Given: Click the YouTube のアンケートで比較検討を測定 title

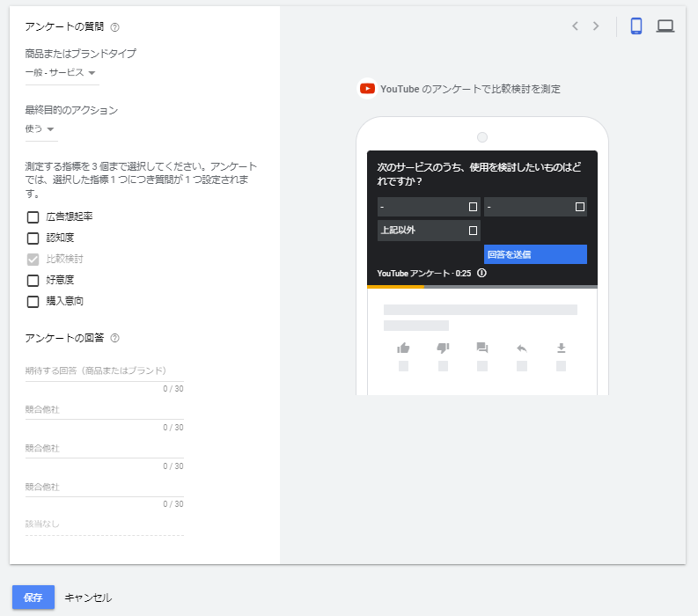Looking at the screenshot, I should coord(470,89).
